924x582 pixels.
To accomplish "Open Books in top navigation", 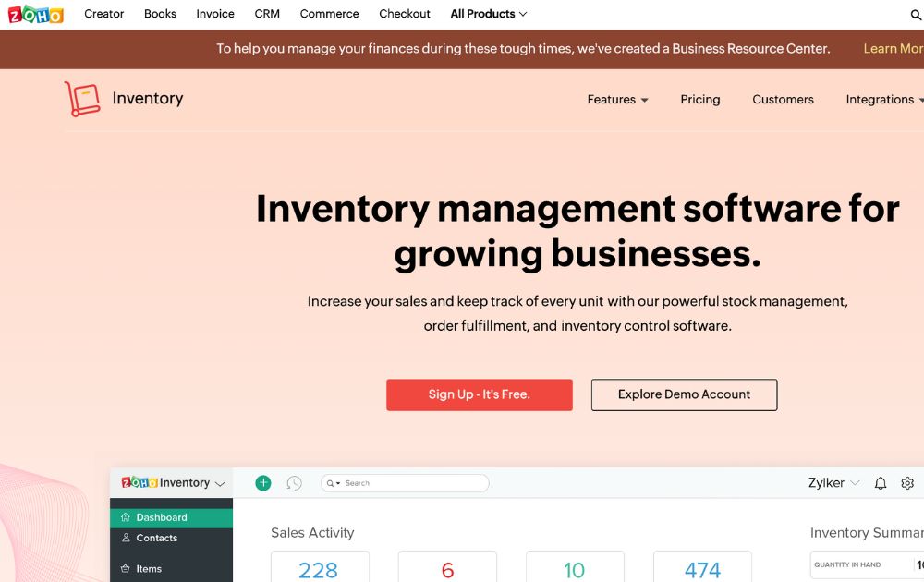I will point(160,14).
